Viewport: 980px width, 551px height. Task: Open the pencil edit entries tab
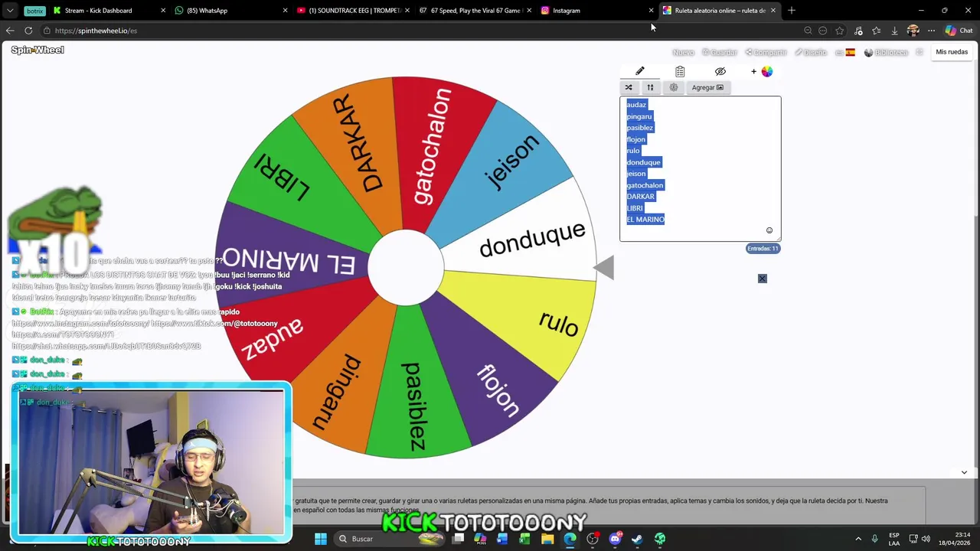point(640,71)
